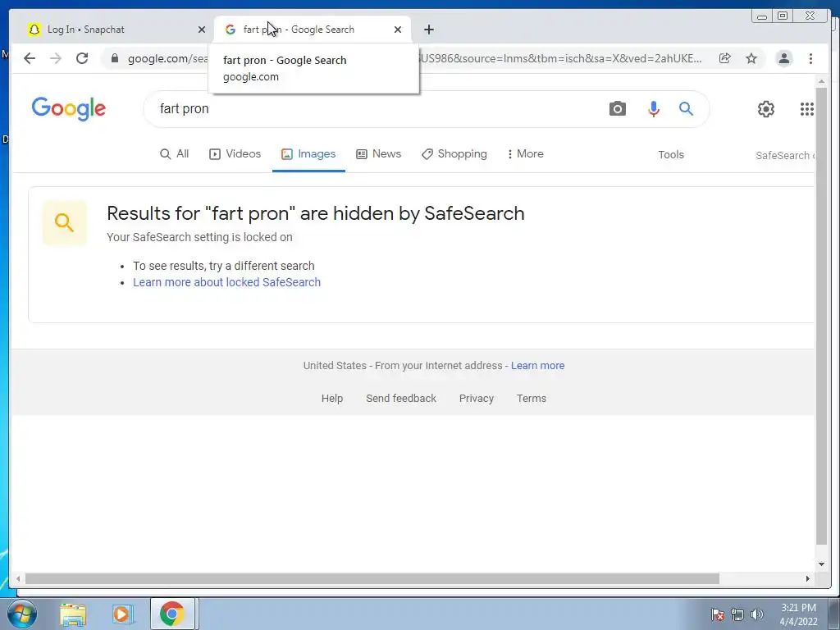Click Send feedback in the footer
Viewport: 840px width, 630px height.
pos(400,398)
